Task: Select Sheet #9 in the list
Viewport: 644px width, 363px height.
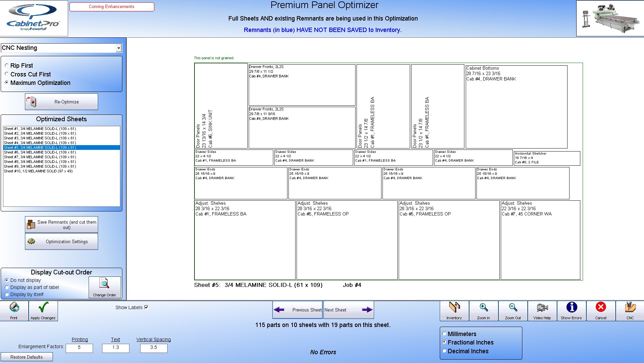Action: [x=62, y=166]
